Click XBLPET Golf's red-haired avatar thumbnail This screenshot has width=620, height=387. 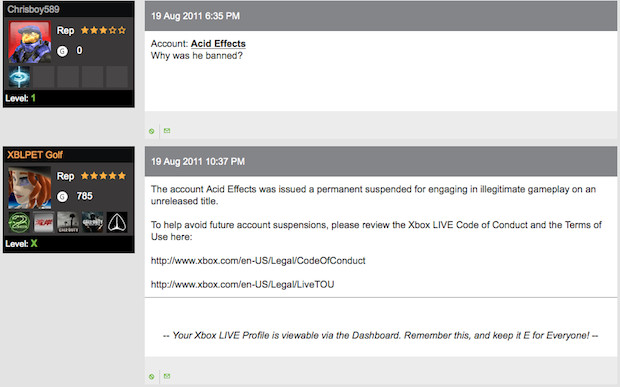[30, 187]
